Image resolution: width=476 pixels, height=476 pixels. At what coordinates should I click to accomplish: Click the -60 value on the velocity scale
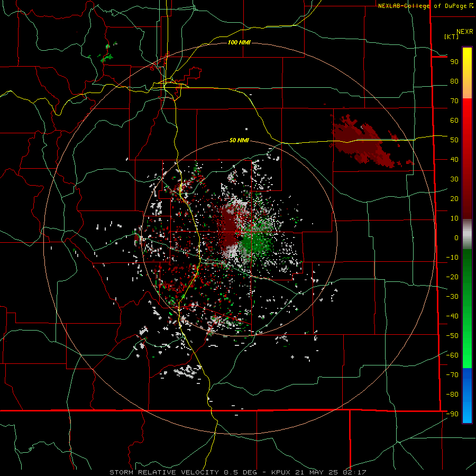[452, 355]
